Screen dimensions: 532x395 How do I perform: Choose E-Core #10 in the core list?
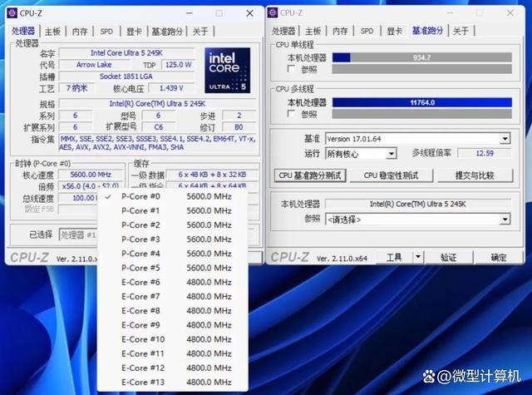click(x=143, y=339)
